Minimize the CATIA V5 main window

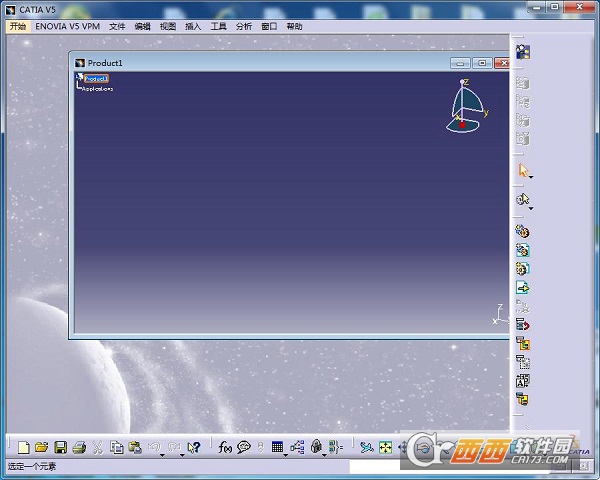536,7
